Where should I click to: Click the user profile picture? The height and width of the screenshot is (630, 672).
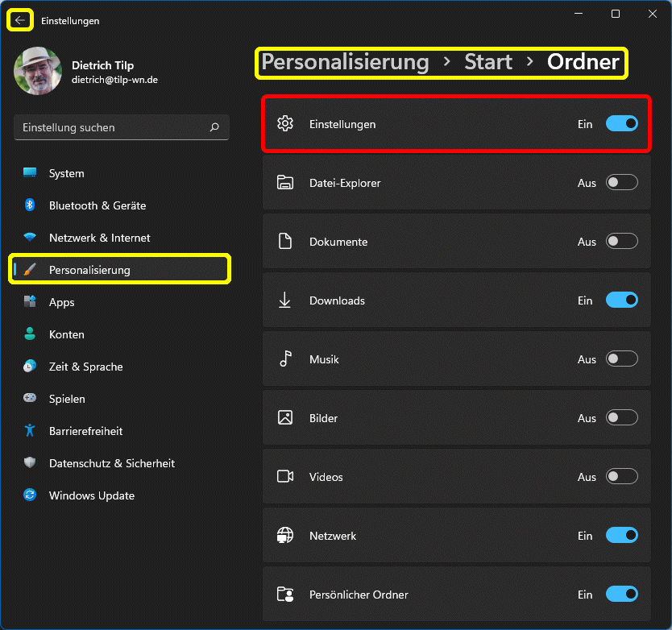pos(38,71)
